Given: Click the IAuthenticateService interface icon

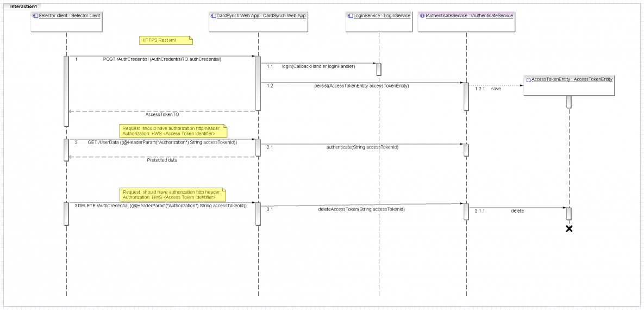Looking at the screenshot, I should pyautogui.click(x=422, y=16).
